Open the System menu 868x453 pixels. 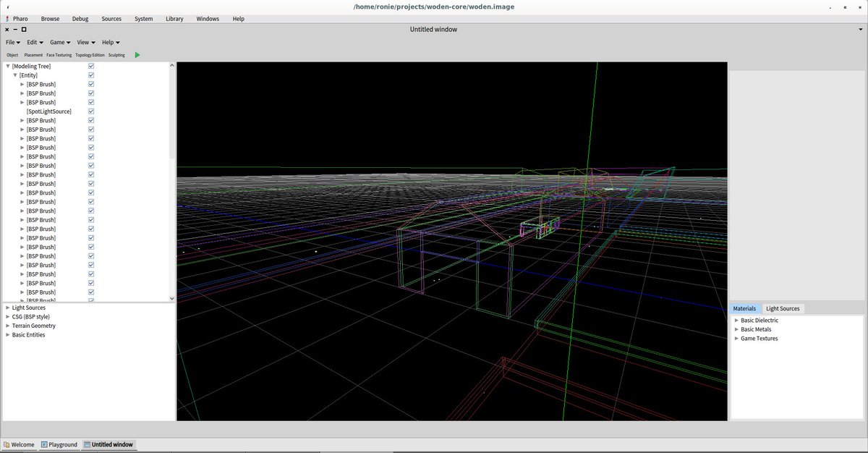coord(143,19)
